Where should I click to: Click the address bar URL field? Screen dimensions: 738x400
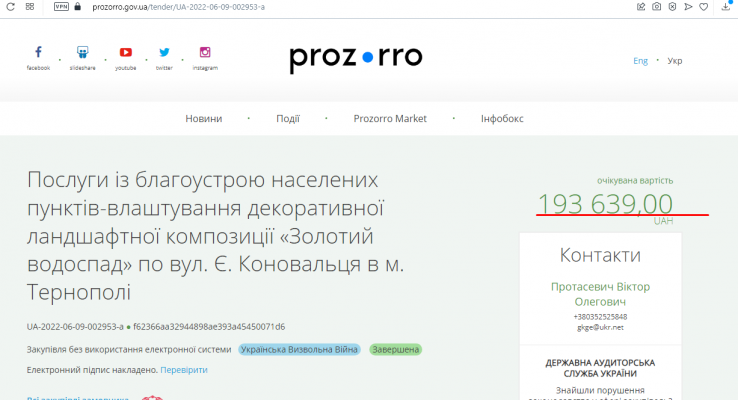178,7
